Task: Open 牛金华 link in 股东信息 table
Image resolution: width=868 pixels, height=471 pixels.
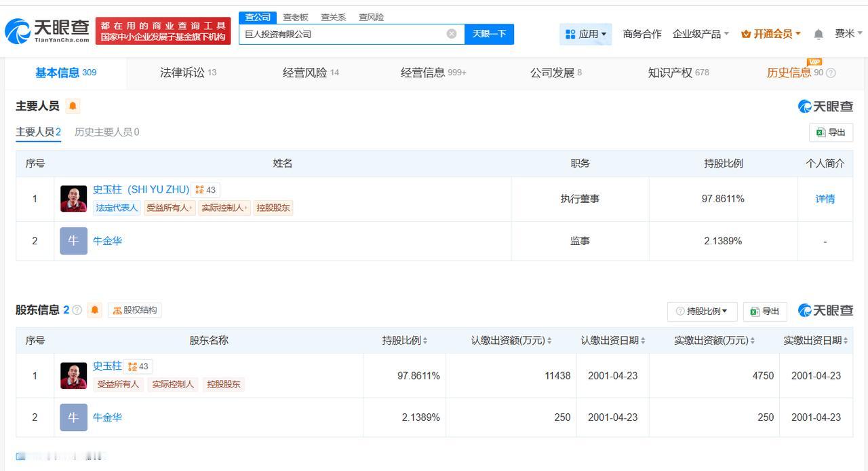Action: pos(107,417)
